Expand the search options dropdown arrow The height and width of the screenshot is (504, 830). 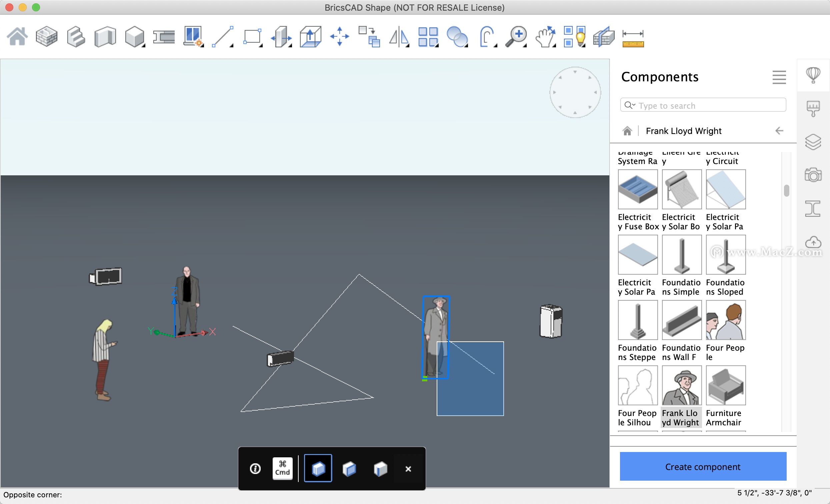click(634, 104)
